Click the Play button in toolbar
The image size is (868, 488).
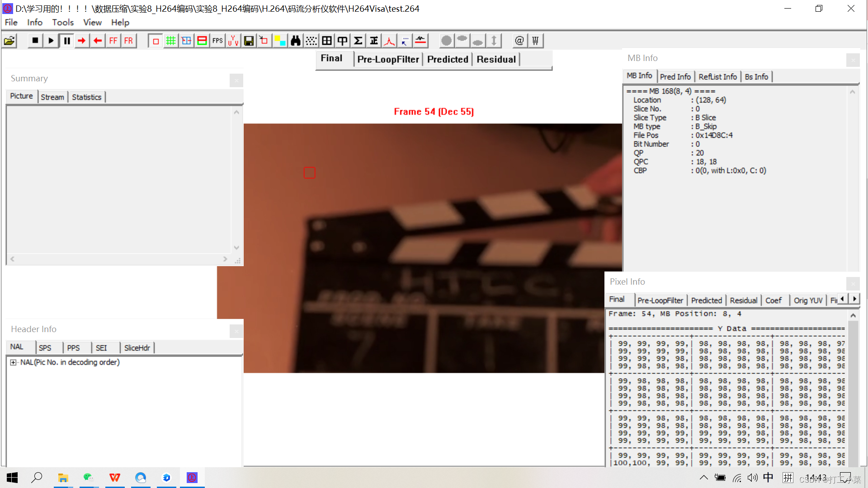(x=51, y=41)
